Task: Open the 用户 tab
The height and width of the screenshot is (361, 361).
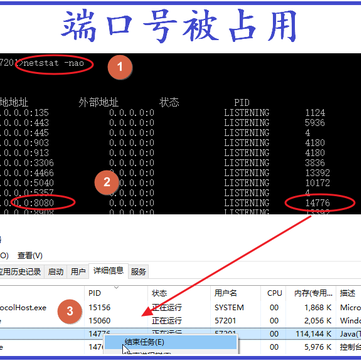Action: (78, 272)
